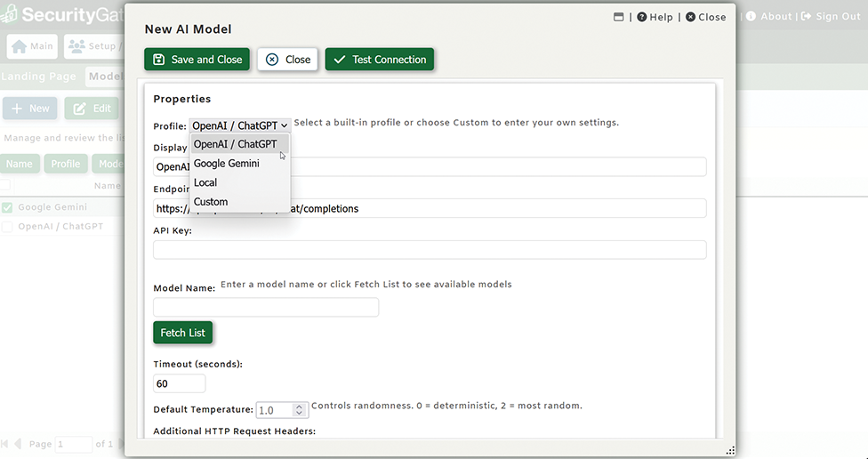Maximize the New AI Model dialog
This screenshot has height=459, width=868.
tap(619, 17)
